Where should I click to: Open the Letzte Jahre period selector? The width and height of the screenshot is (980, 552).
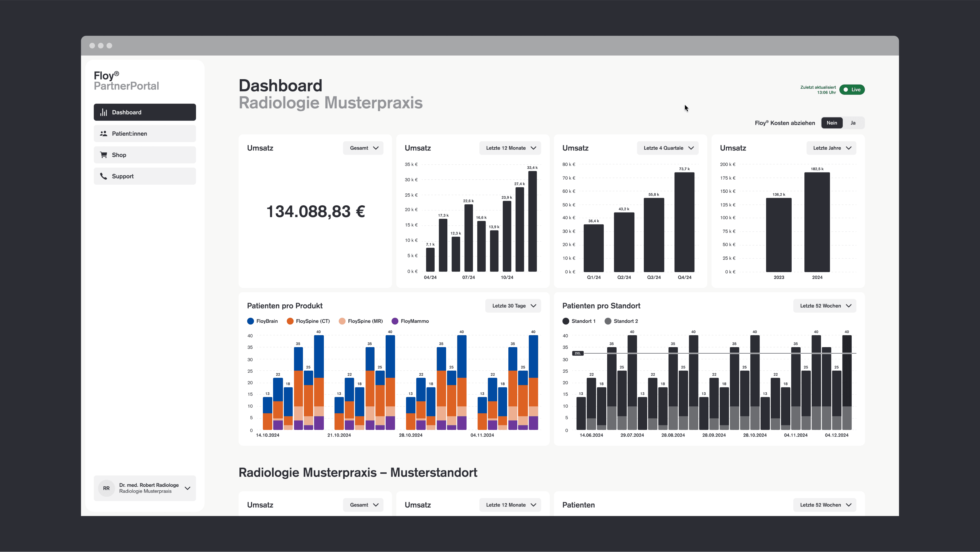831,148
